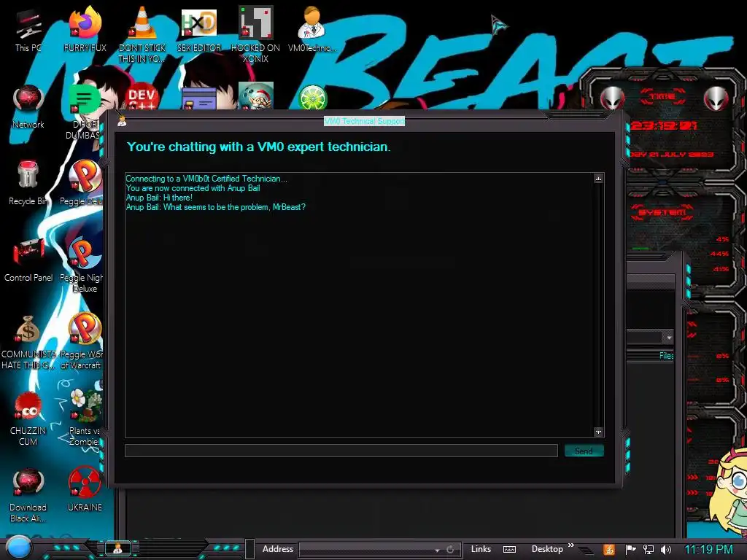Screen dimensions: 747x560
Task: Click the 44% reading in the SYSTEM gadget
Action: click(x=719, y=254)
